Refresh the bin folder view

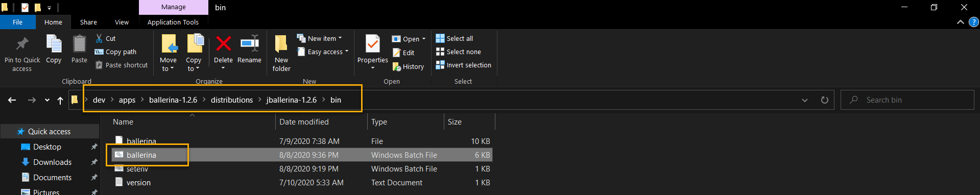coord(824,100)
